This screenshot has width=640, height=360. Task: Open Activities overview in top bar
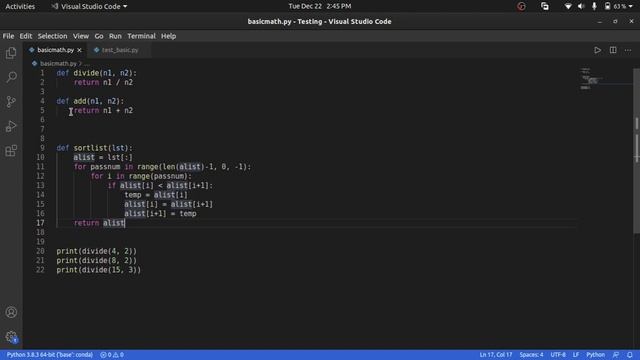point(20,6)
